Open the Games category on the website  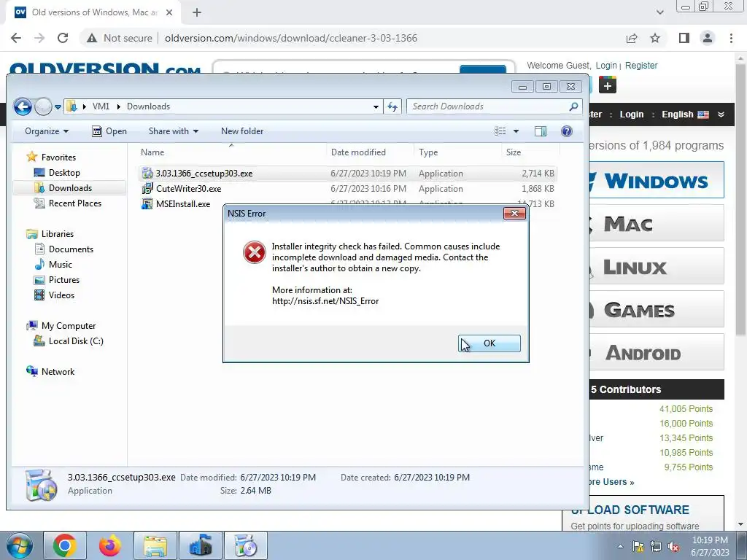tap(657, 309)
